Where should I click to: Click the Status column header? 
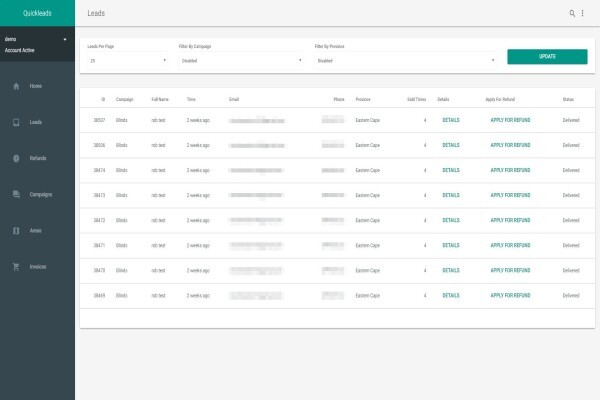(568, 99)
